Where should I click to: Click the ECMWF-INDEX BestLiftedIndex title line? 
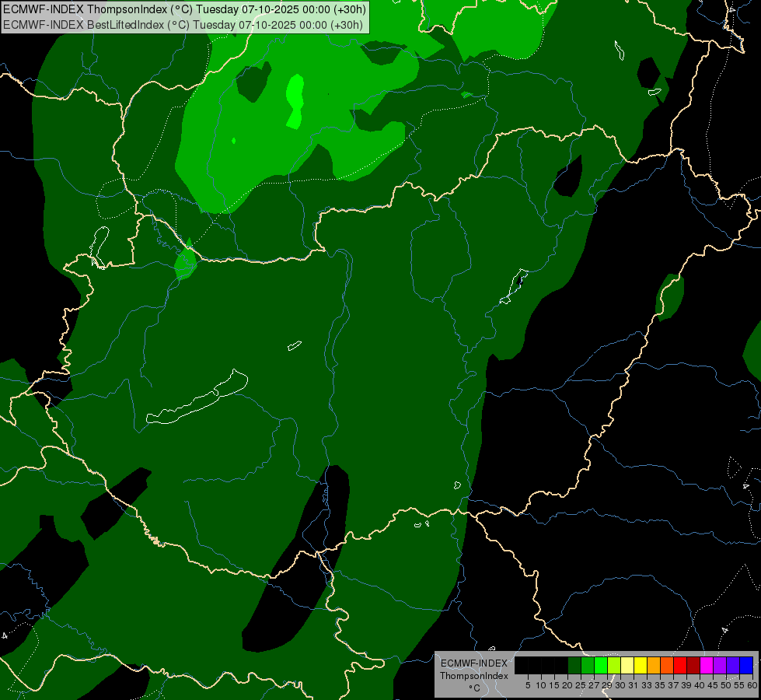pos(183,25)
